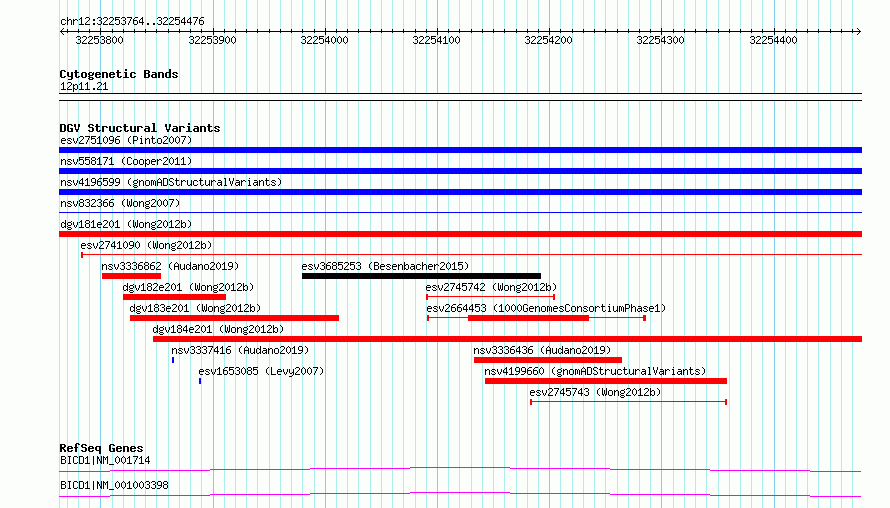Click ruler position 32254300
The height and width of the screenshot is (508, 890).
(x=660, y=40)
